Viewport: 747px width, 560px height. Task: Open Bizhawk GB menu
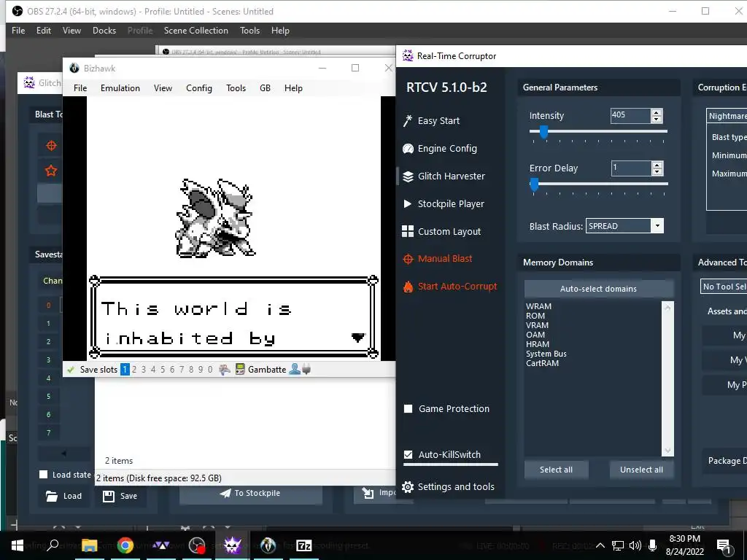(265, 88)
